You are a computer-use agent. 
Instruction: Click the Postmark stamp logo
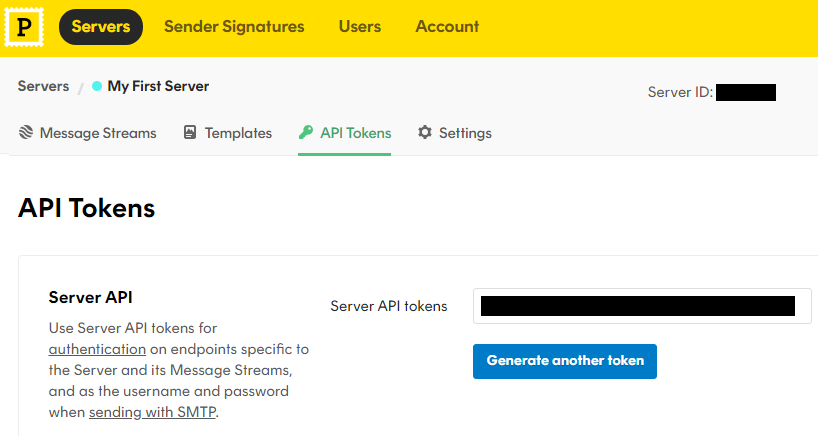click(24, 27)
